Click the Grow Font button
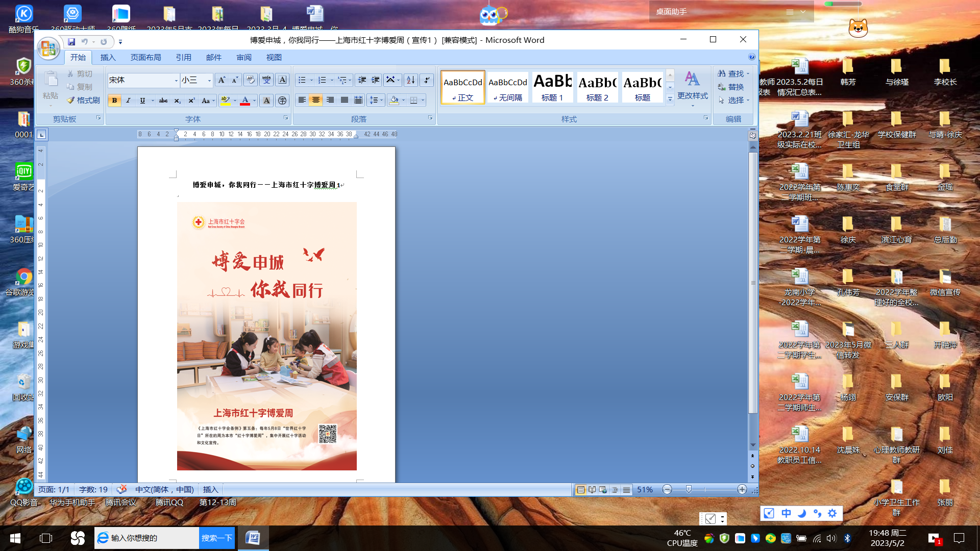This screenshot has height=551, width=980. pyautogui.click(x=222, y=80)
